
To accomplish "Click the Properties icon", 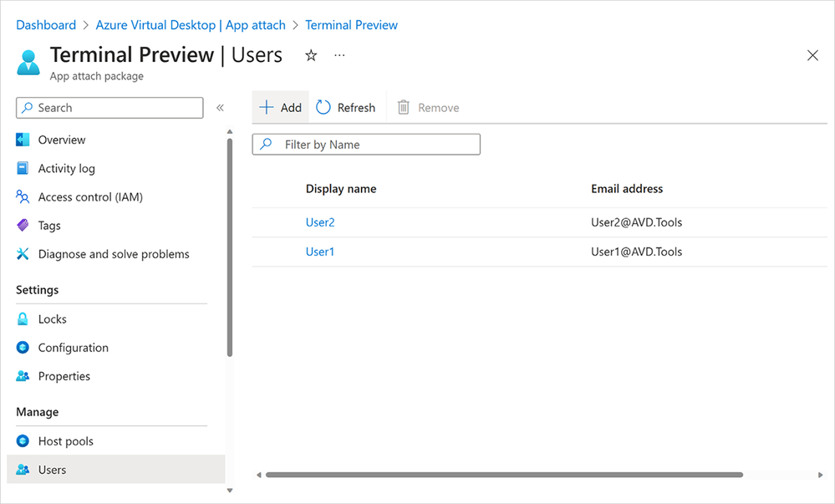I will click(x=23, y=376).
